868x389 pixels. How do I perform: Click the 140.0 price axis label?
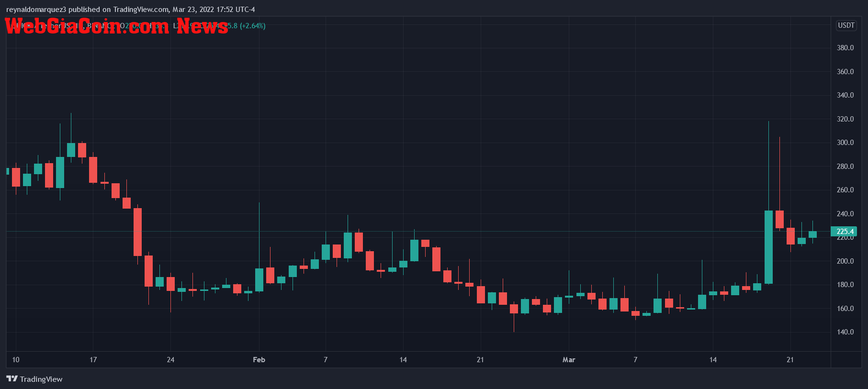845,332
